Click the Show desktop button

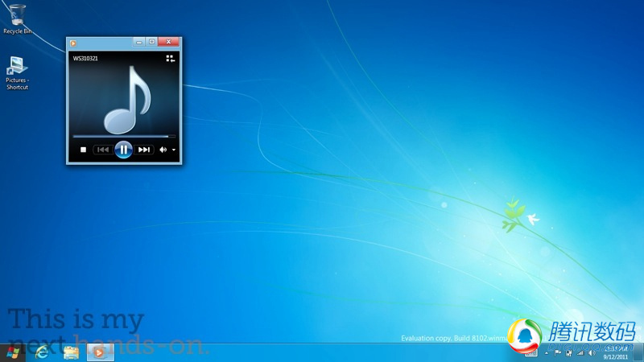638,353
